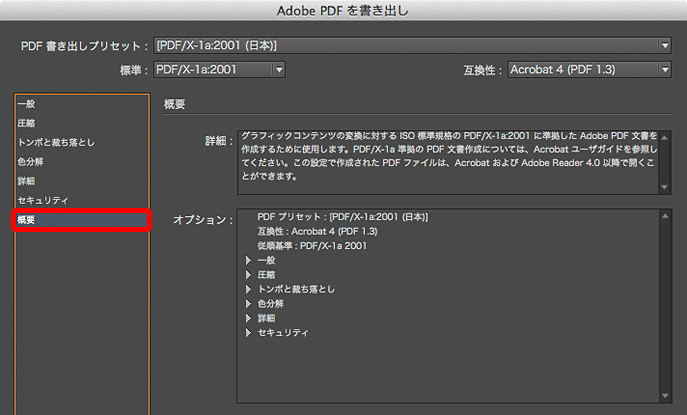Click the 互換性 : Acrobat 4 options line
687x415 pixels.
coord(317,231)
